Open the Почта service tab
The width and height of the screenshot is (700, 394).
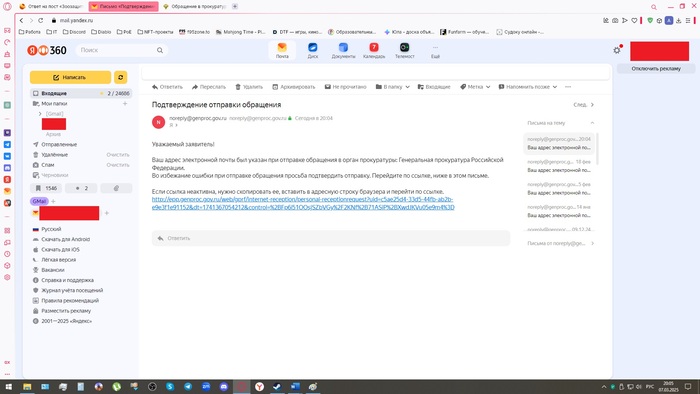click(282, 50)
